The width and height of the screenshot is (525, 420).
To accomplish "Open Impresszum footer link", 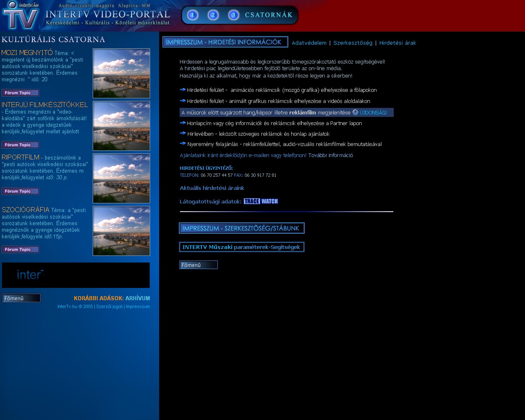I will 138,306.
